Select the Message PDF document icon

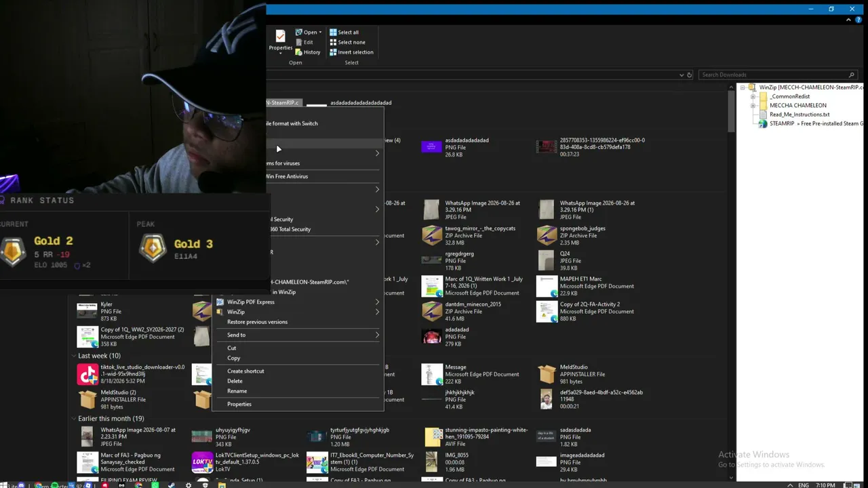click(x=432, y=374)
